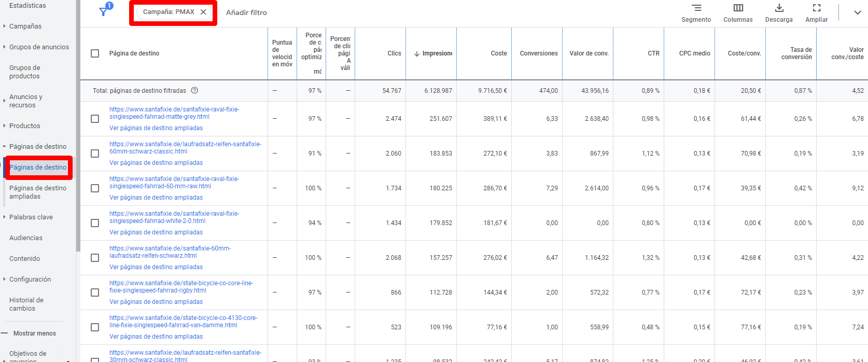
Task: Sort by Coste/conv. column header
Action: [x=745, y=53]
